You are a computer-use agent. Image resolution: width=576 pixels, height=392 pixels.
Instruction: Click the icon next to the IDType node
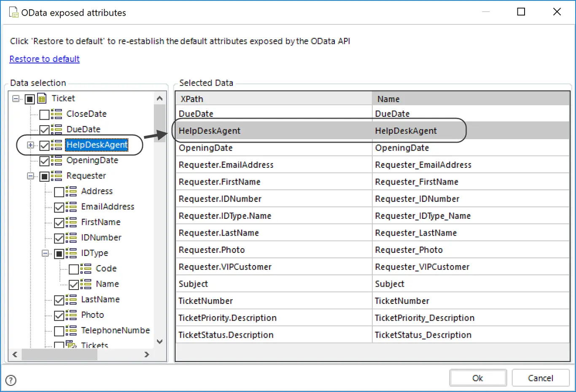tap(71, 253)
